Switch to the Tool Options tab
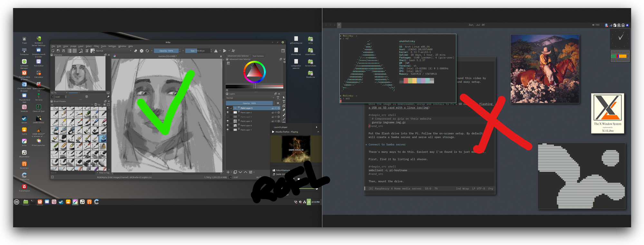Screen dimensions: 644x245 tap(258, 56)
